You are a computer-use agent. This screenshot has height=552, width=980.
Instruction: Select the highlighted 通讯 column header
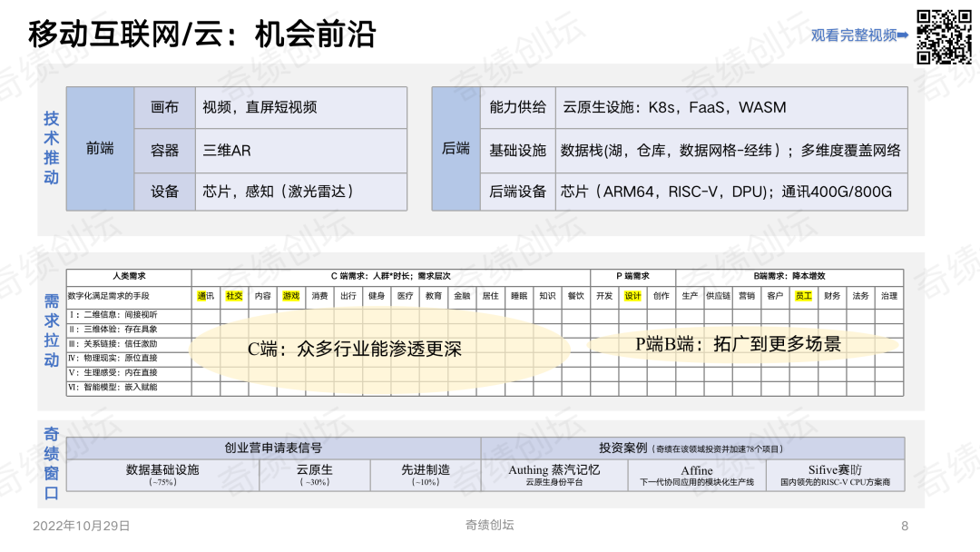pos(206,296)
